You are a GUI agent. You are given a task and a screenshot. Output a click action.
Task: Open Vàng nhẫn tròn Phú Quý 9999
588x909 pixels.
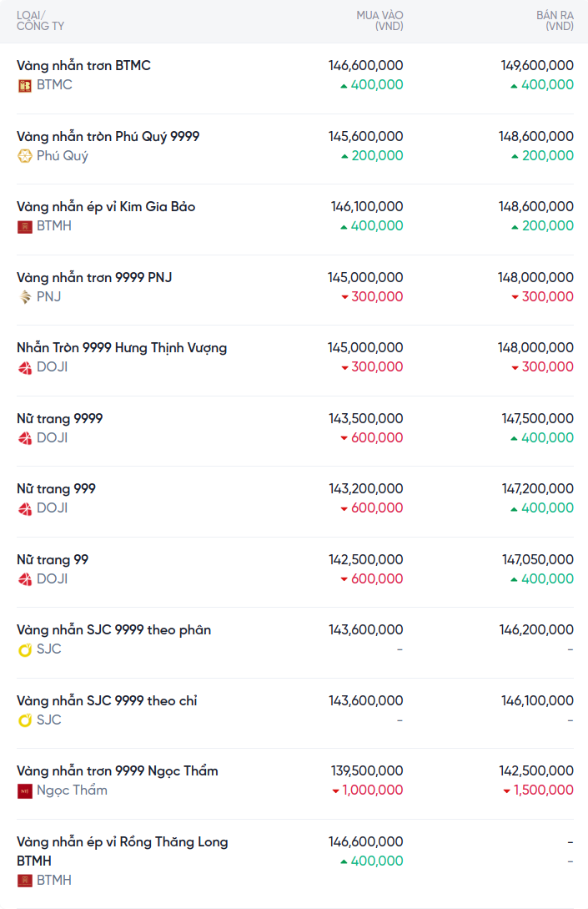tap(108, 136)
